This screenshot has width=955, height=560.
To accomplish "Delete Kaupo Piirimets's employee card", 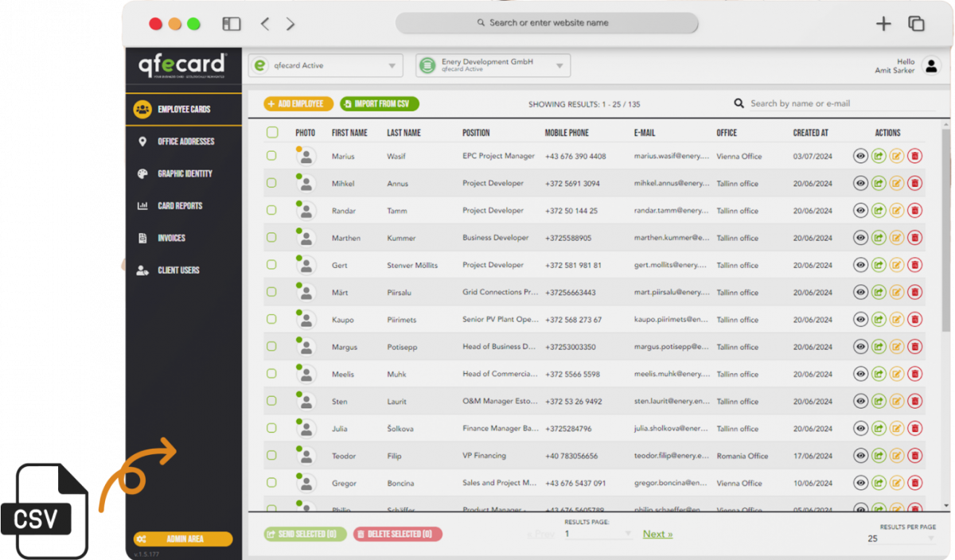I will 915,320.
